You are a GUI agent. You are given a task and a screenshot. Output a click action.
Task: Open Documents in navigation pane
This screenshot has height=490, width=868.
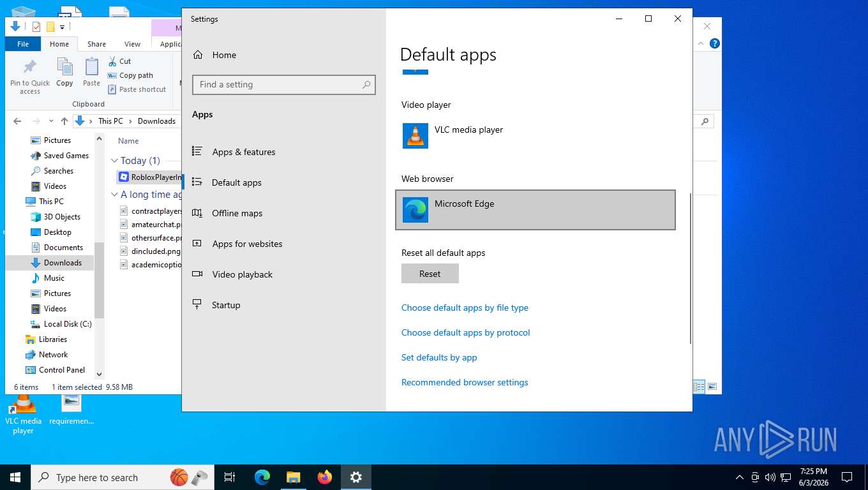point(57,248)
